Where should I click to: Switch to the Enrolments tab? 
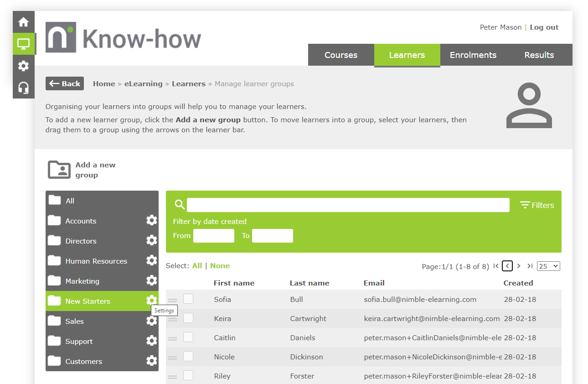[x=473, y=55]
